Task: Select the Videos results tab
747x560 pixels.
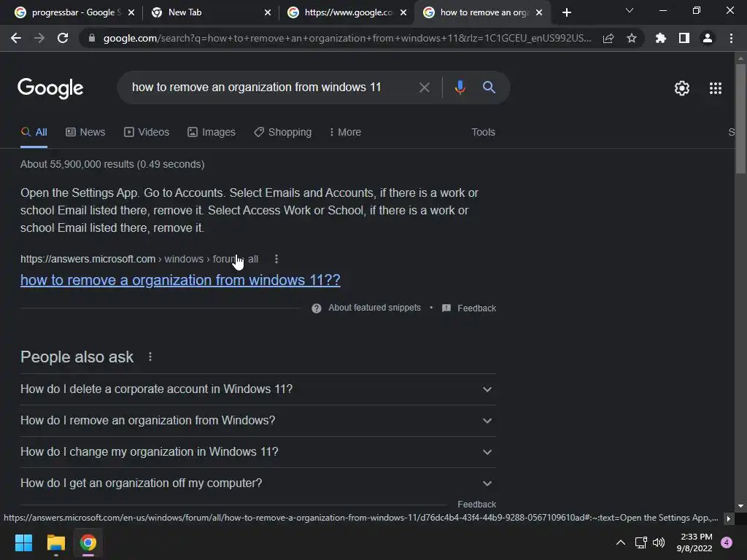Action: 147,132
